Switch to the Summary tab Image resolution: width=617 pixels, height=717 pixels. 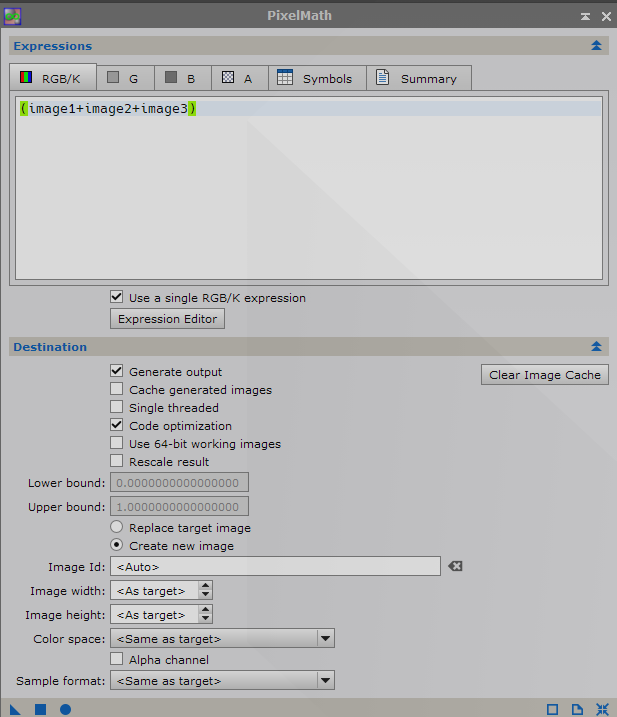click(419, 78)
